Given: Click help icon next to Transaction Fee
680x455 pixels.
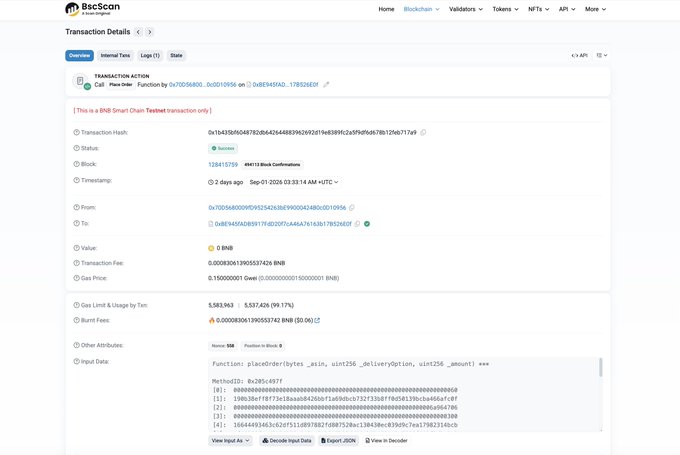Looking at the screenshot, I should point(76,263).
